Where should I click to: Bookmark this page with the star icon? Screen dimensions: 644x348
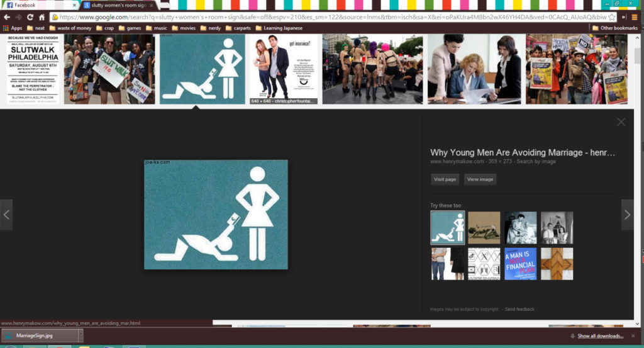[x=611, y=17]
